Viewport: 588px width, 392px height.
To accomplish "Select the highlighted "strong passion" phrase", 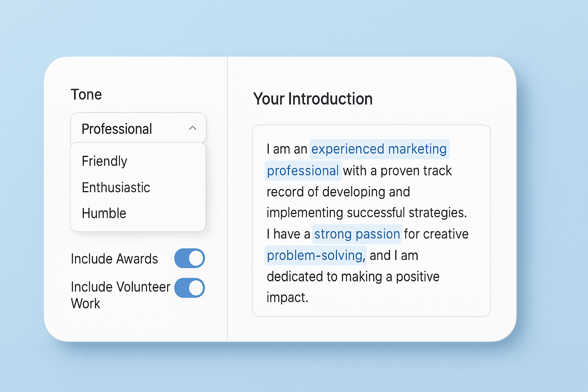I will click(357, 234).
